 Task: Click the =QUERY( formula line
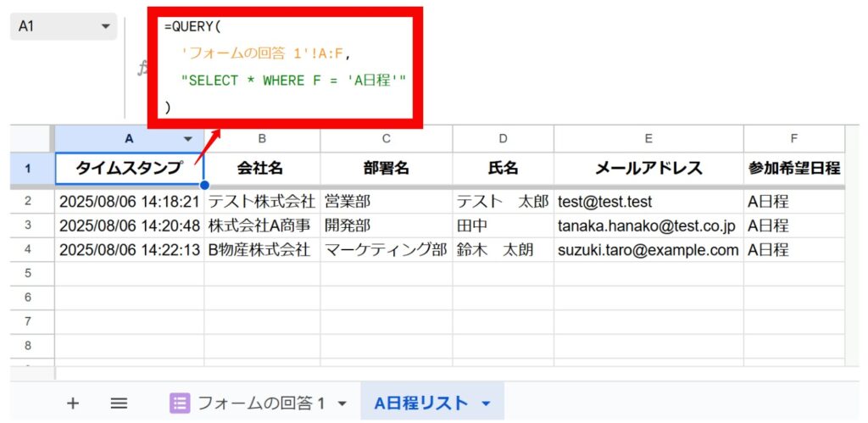[192, 26]
